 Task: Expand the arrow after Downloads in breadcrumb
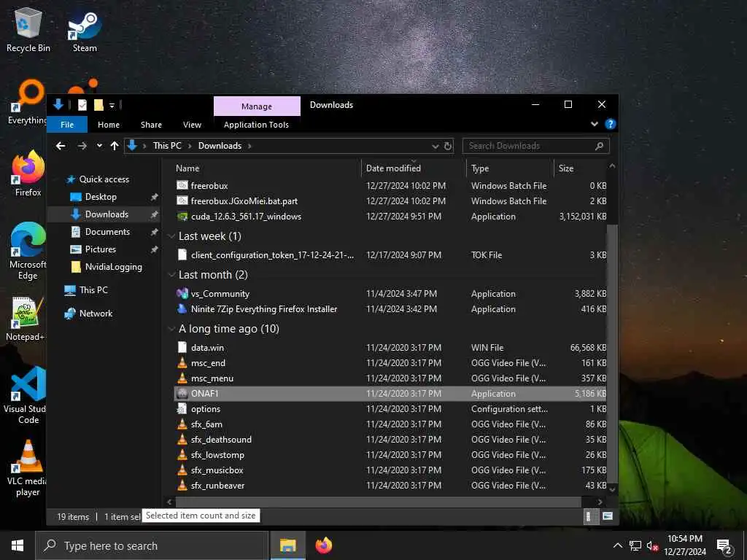[249, 146]
